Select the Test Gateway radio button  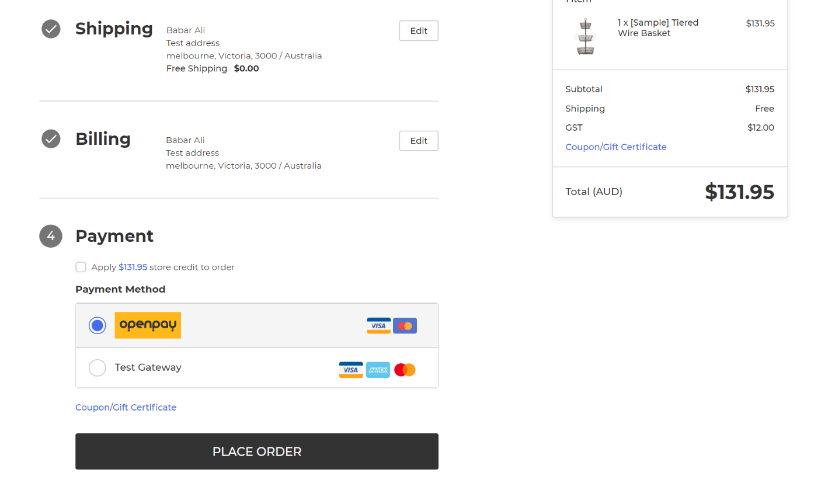pyautogui.click(x=98, y=368)
